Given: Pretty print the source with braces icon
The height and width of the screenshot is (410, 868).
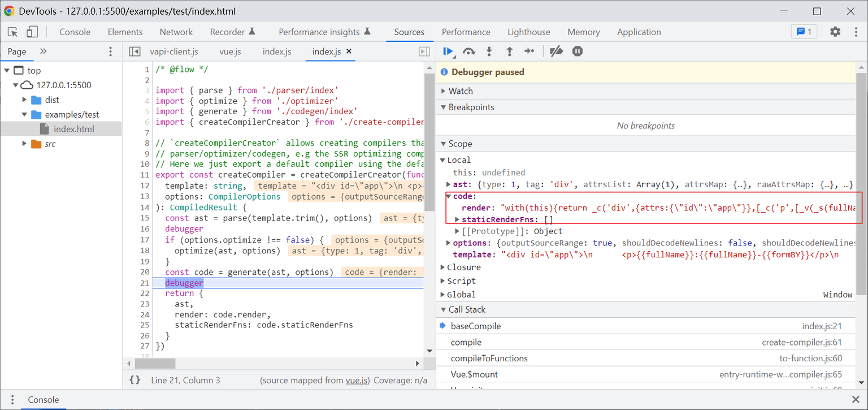Looking at the screenshot, I should click(135, 380).
